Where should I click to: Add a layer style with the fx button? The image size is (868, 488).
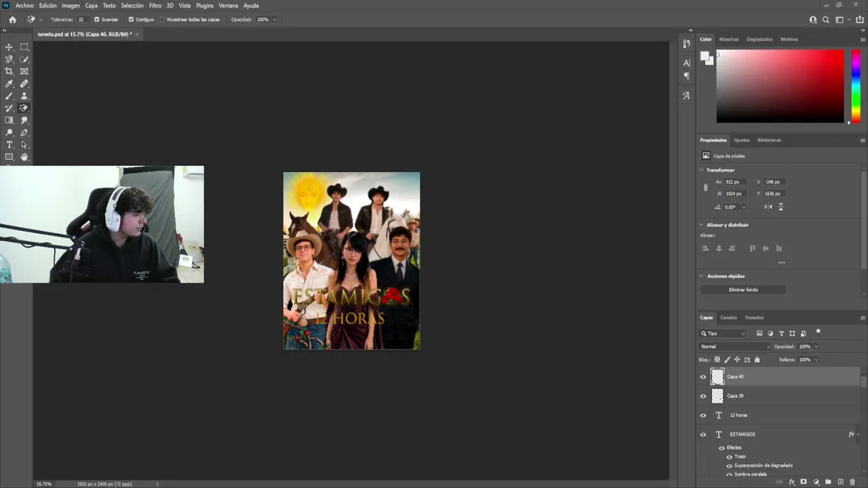point(791,482)
